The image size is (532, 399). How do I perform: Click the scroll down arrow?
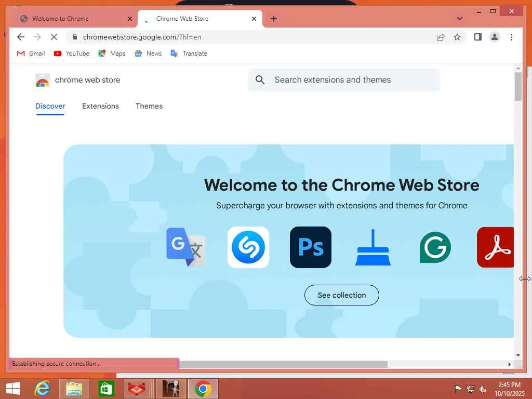click(518, 355)
